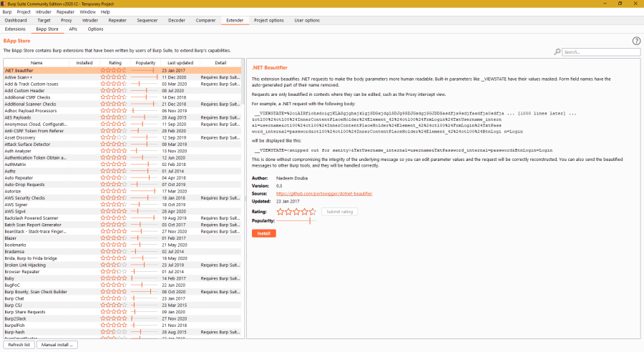Sort extensions by the Popularity column header
Viewport: 644px width, 352px height.
click(x=145, y=63)
